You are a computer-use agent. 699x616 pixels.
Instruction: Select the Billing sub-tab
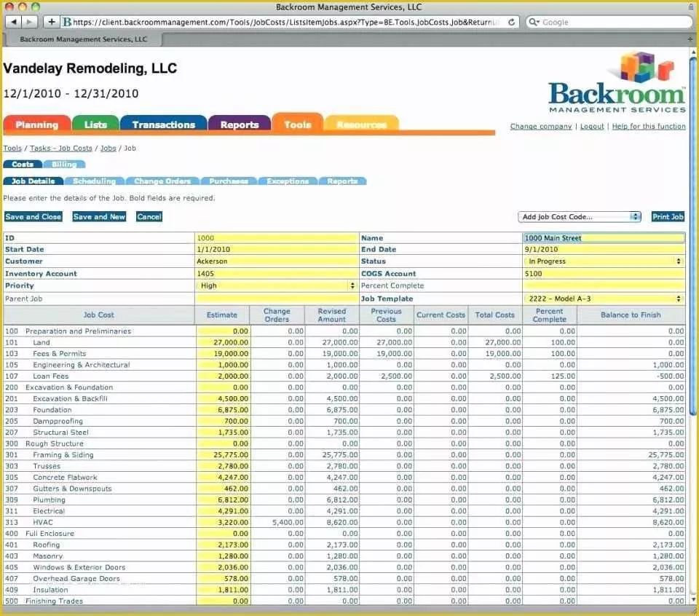[64, 165]
